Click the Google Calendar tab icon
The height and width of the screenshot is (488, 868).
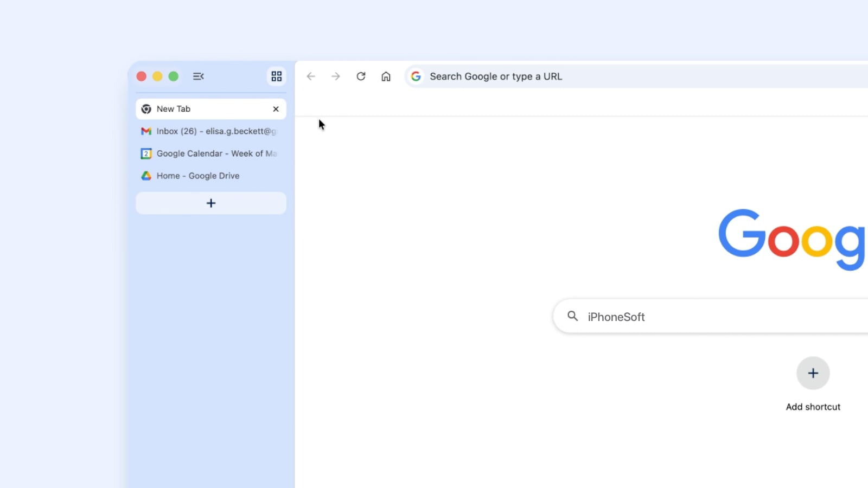coord(145,153)
